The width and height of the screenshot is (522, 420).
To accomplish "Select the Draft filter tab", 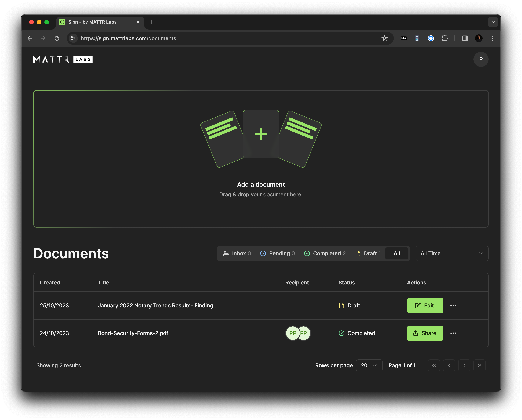I will coord(368,253).
